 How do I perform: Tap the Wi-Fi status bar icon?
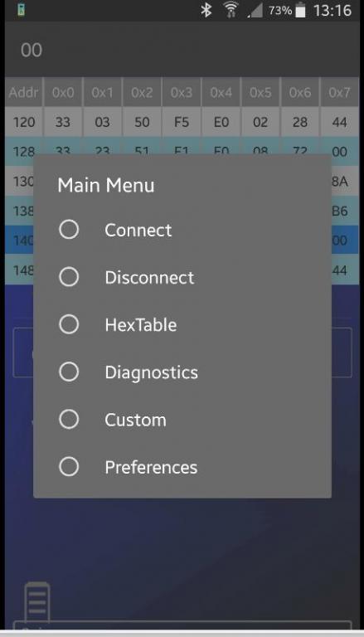231,10
